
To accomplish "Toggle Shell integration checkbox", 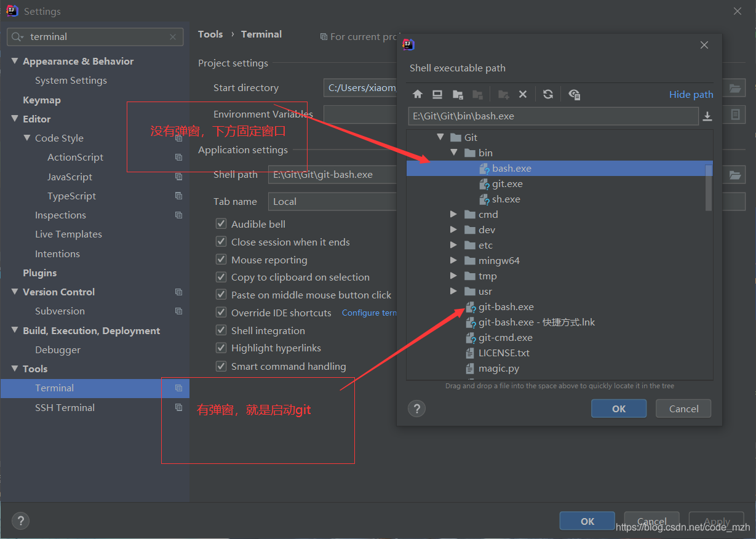I will pos(221,330).
